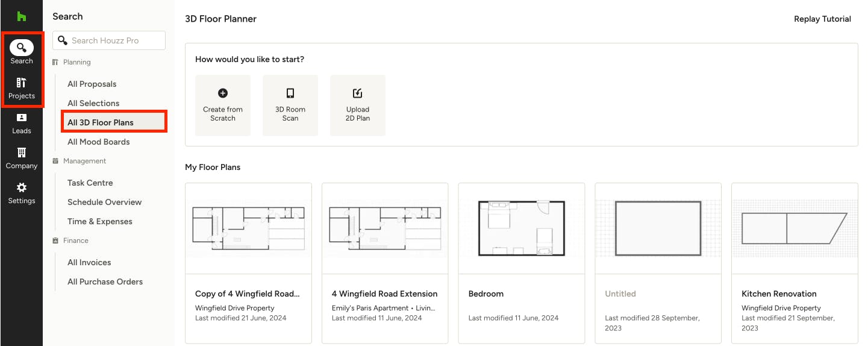Select All Proposals in the Planning menu
Screen dimensions: 868x346
point(92,84)
